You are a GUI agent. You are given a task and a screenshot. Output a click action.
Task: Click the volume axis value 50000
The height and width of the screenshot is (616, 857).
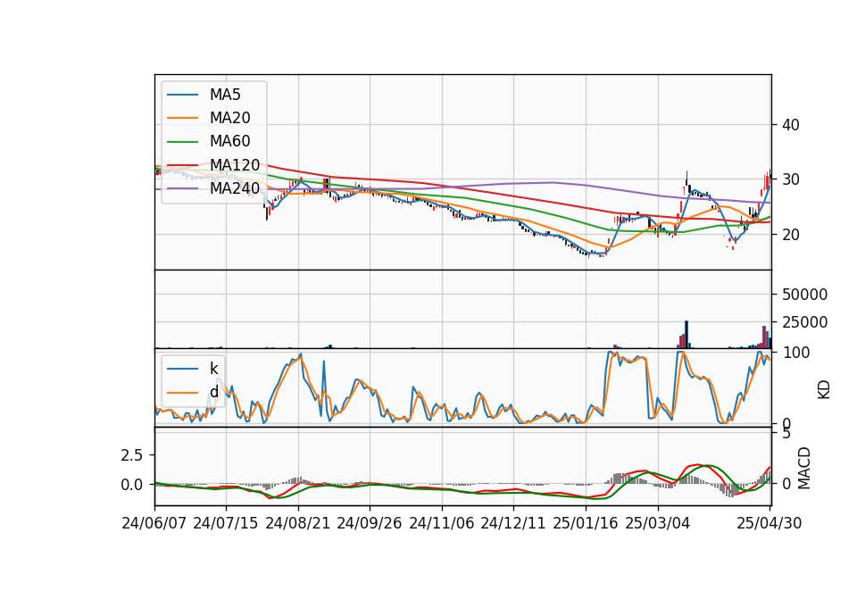point(804,295)
